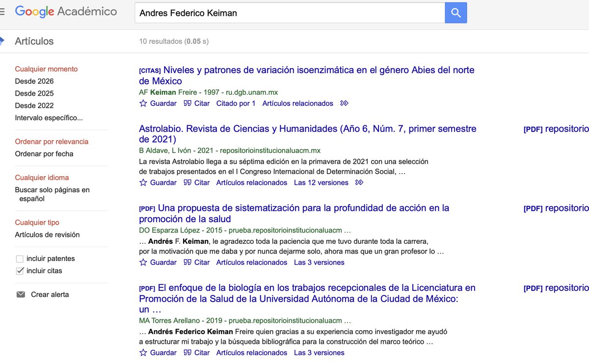This screenshot has height=364, width=589.
Task: Cite the Astrolabio result
Action: (196, 182)
